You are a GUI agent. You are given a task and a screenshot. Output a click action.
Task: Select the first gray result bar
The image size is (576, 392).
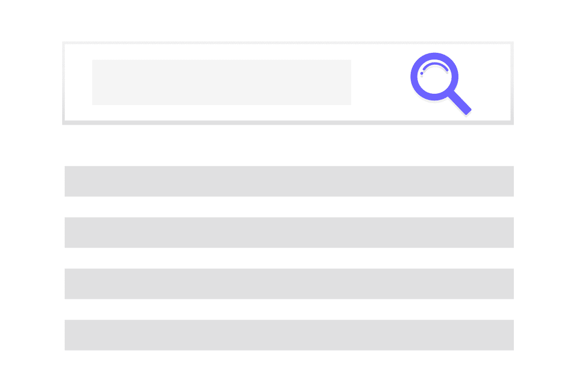coord(289,181)
